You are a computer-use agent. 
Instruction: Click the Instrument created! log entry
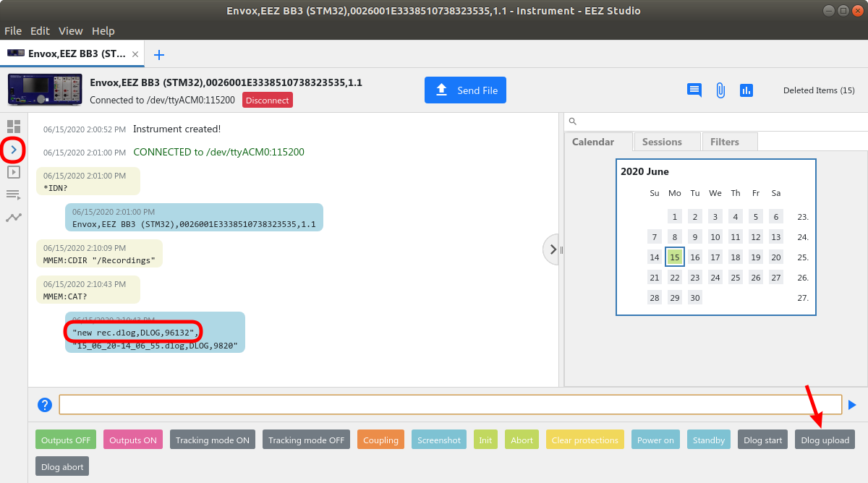click(176, 129)
